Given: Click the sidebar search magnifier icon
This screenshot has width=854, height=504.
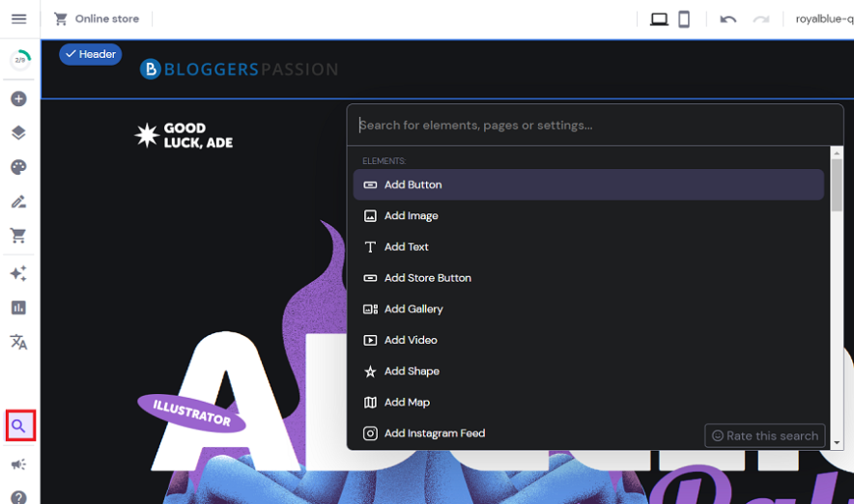Looking at the screenshot, I should [x=20, y=426].
